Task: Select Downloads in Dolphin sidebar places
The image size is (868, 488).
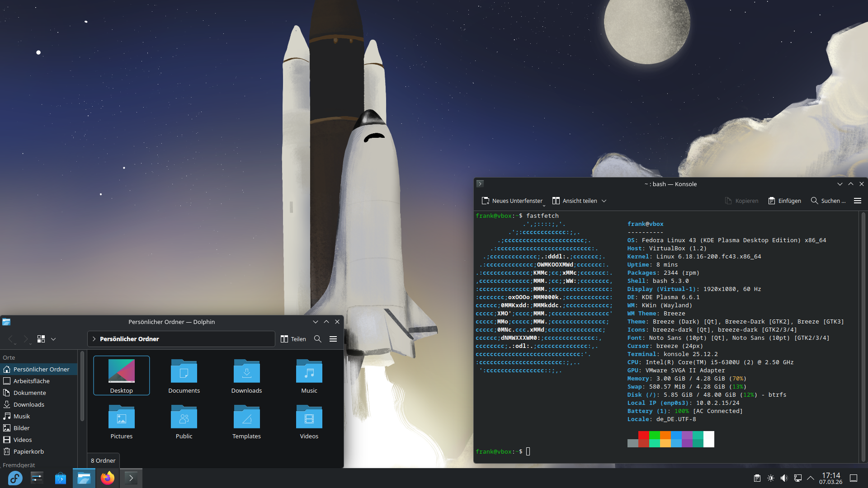Action: [39, 404]
